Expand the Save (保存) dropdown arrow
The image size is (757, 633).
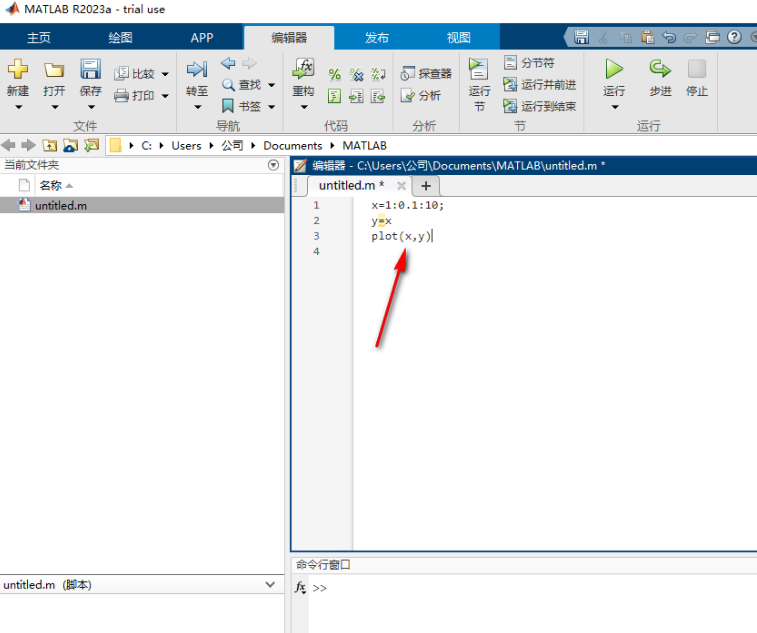point(91,107)
